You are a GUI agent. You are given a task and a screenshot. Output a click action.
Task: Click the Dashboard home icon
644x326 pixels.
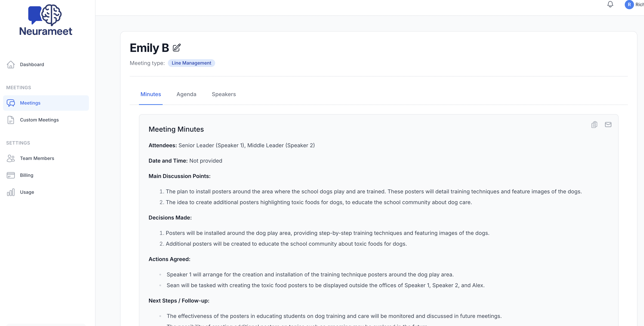11,64
